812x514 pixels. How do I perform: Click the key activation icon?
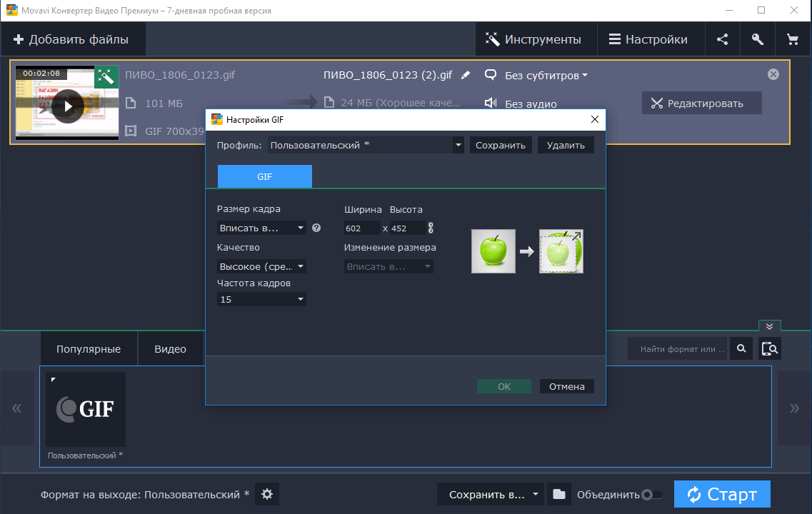point(757,39)
